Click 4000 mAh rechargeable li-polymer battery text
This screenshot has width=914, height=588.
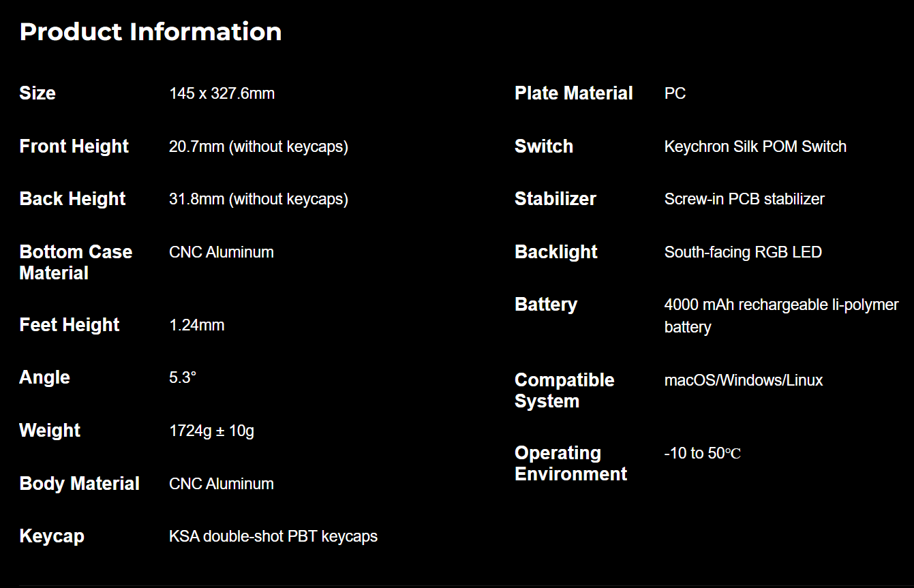[x=782, y=315]
